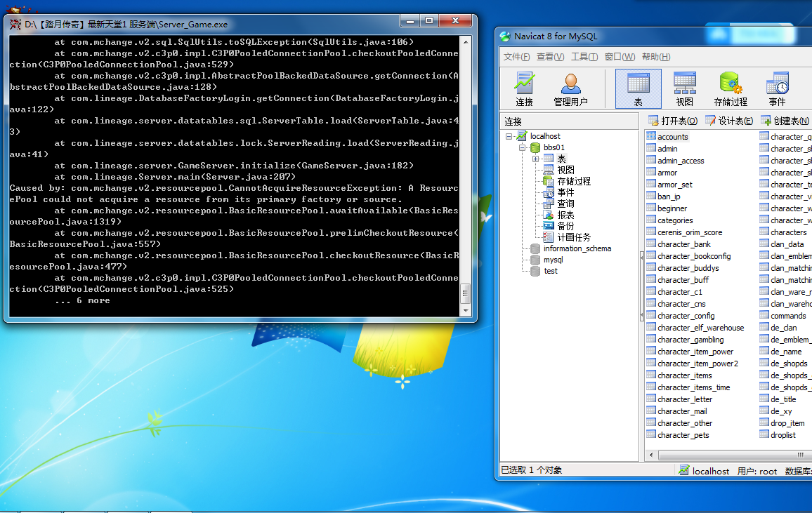Screen dimensions: 812x513
Task: Select character_elf_warehouse table
Action: pyautogui.click(x=700, y=328)
